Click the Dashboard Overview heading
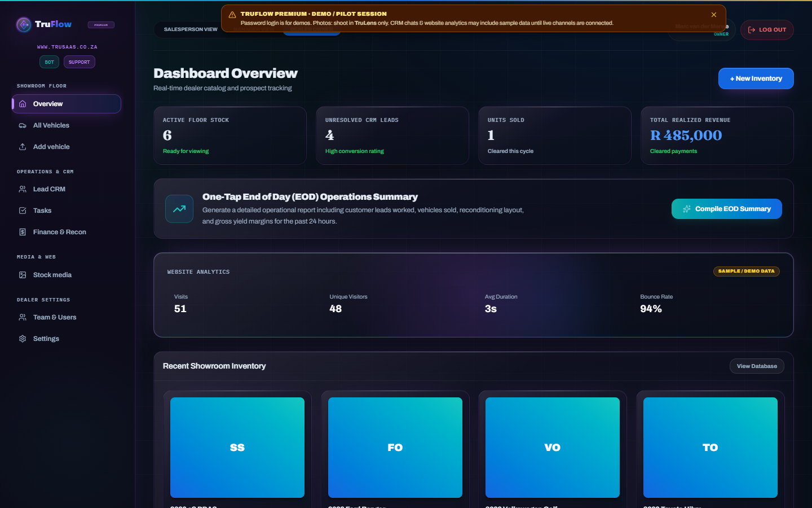 226,73
